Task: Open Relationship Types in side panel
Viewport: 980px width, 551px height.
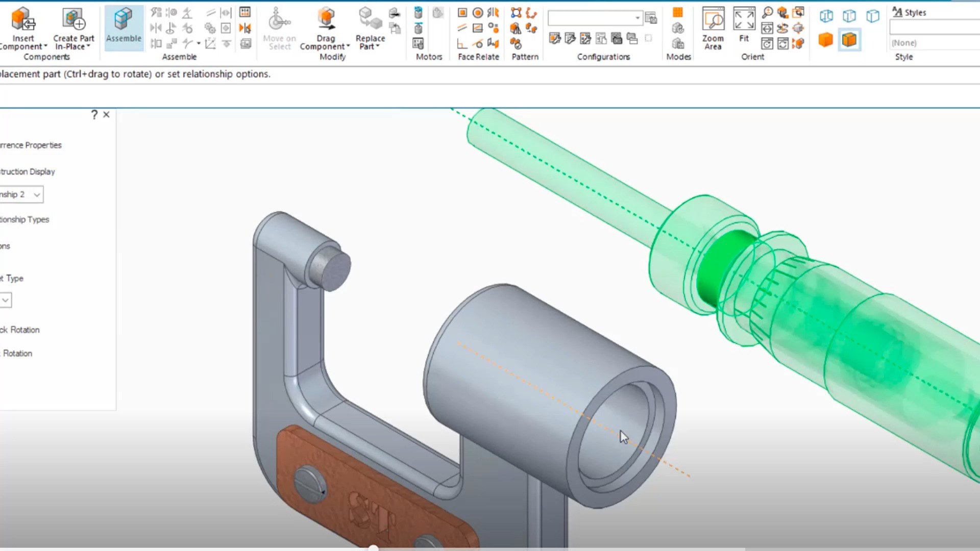Action: click(x=24, y=219)
